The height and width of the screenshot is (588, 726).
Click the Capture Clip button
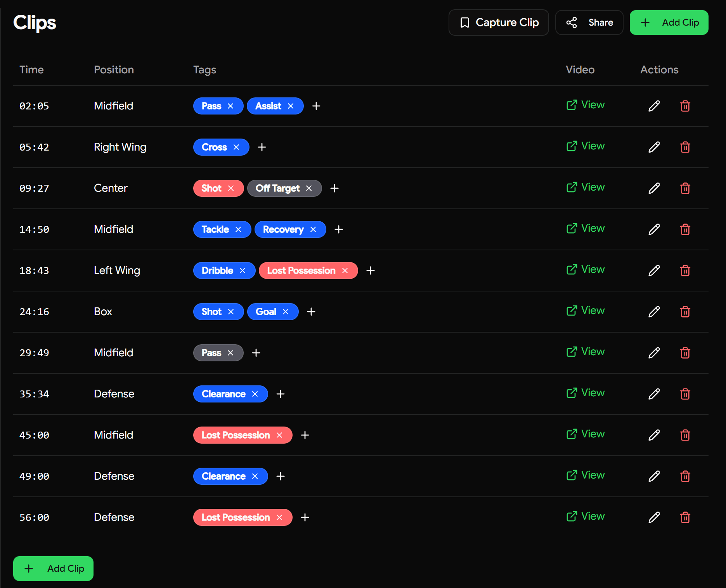[x=499, y=23]
